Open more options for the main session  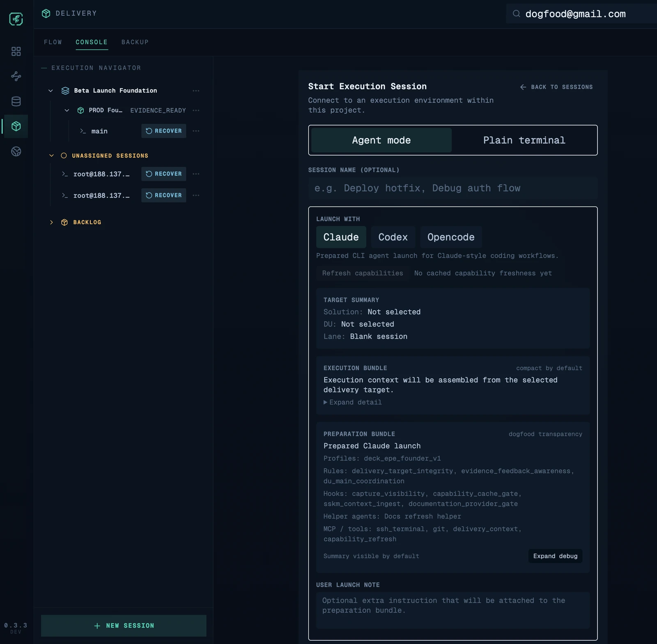click(x=196, y=131)
